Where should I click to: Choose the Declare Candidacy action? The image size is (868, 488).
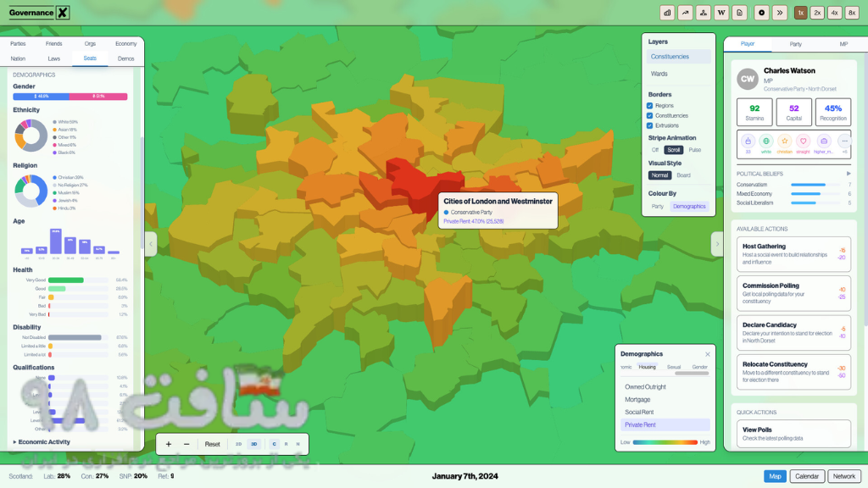click(793, 332)
